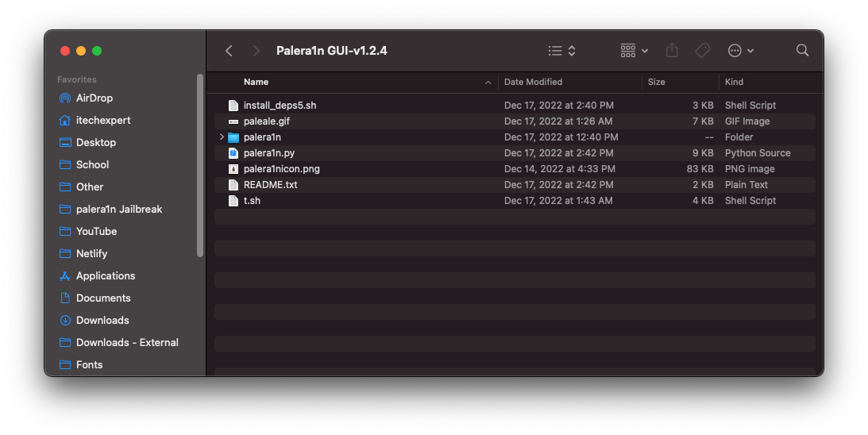The image size is (868, 435).
Task: Expand the palera1n folder disclosure triangle
Action: point(222,137)
